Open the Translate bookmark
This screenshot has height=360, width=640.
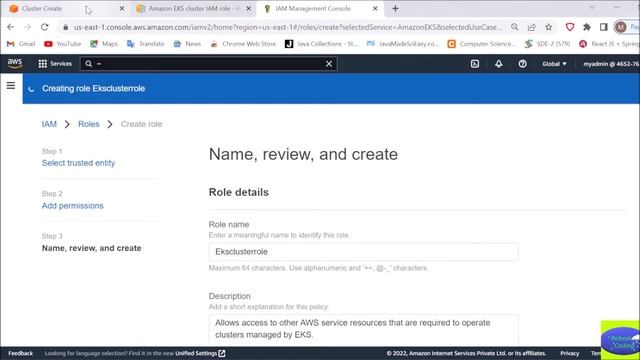point(146,44)
